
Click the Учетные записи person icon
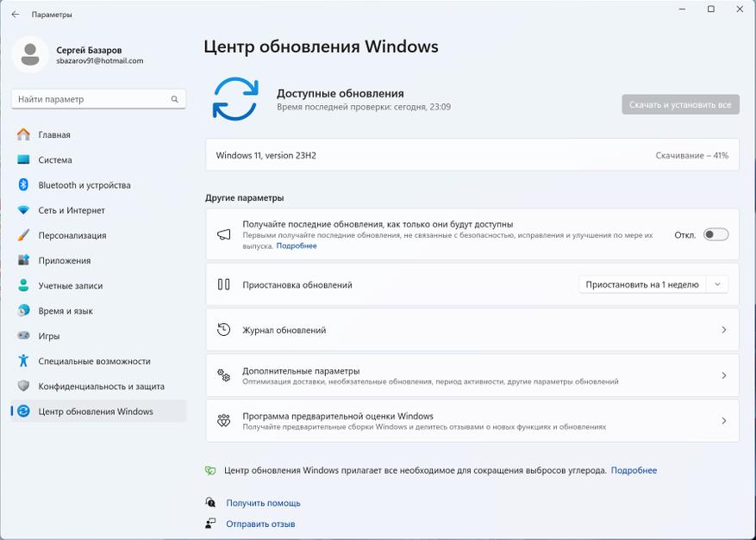pos(23,285)
